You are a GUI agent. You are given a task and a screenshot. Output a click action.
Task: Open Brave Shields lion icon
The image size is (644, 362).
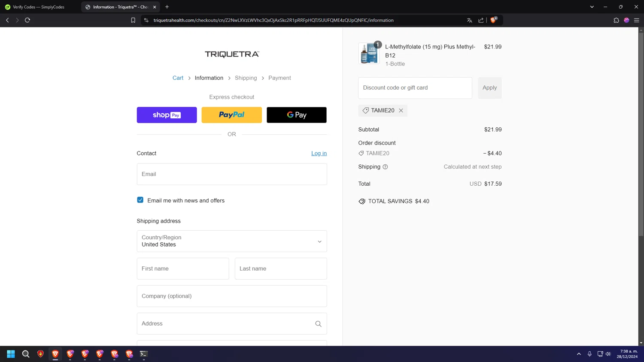pyautogui.click(x=494, y=20)
